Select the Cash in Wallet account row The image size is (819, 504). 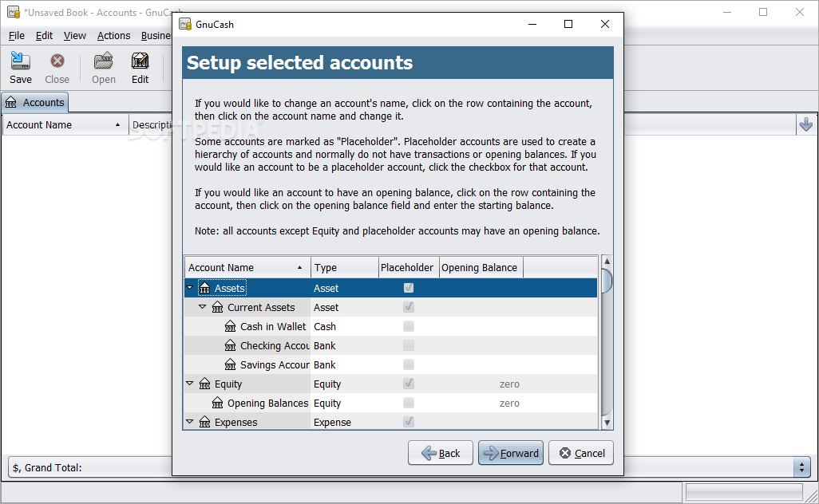pos(390,327)
